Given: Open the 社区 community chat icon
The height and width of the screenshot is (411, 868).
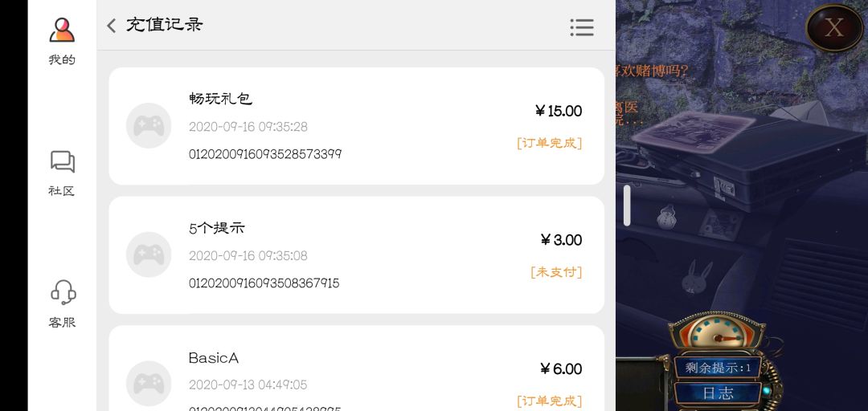Looking at the screenshot, I should coord(62,162).
